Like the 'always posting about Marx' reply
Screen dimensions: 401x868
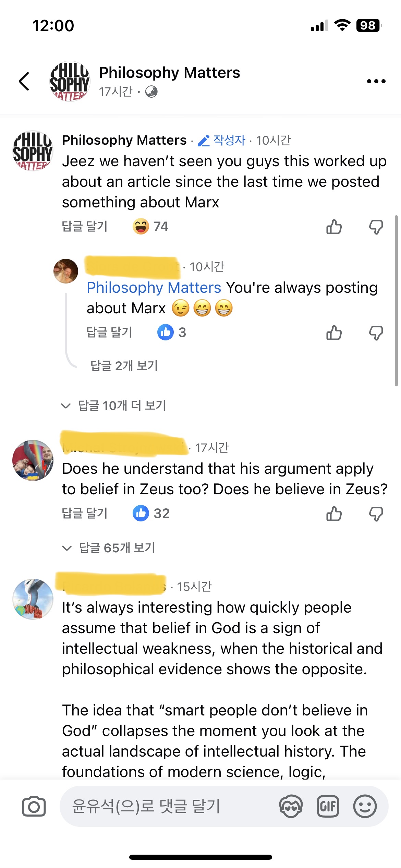334,333
